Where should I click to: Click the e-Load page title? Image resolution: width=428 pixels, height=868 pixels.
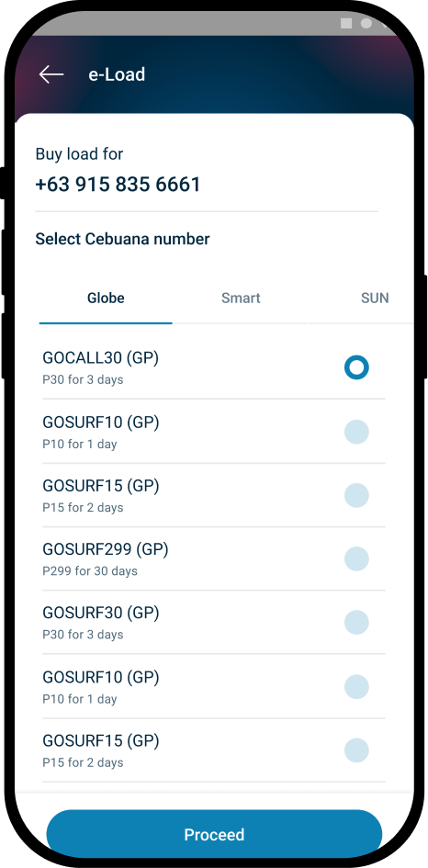click(117, 74)
